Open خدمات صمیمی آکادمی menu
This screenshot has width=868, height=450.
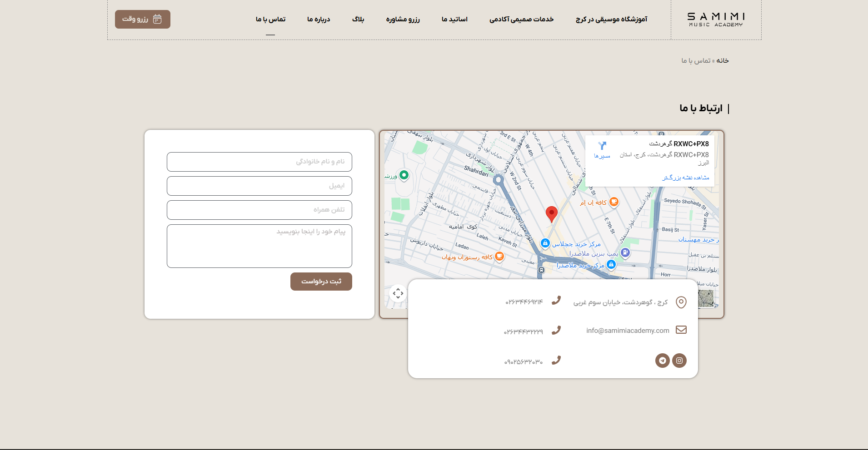(521, 19)
